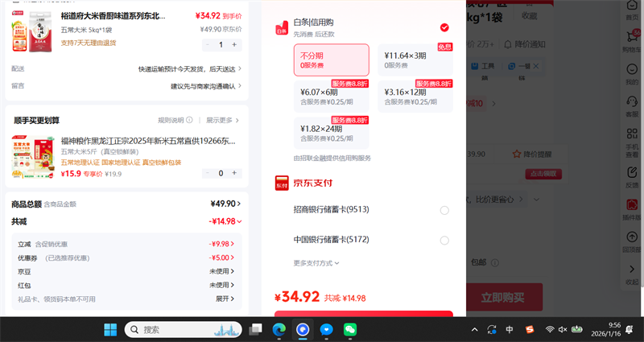
Task: Choose the ¥11.64×3期 installment option
Action: tap(415, 60)
